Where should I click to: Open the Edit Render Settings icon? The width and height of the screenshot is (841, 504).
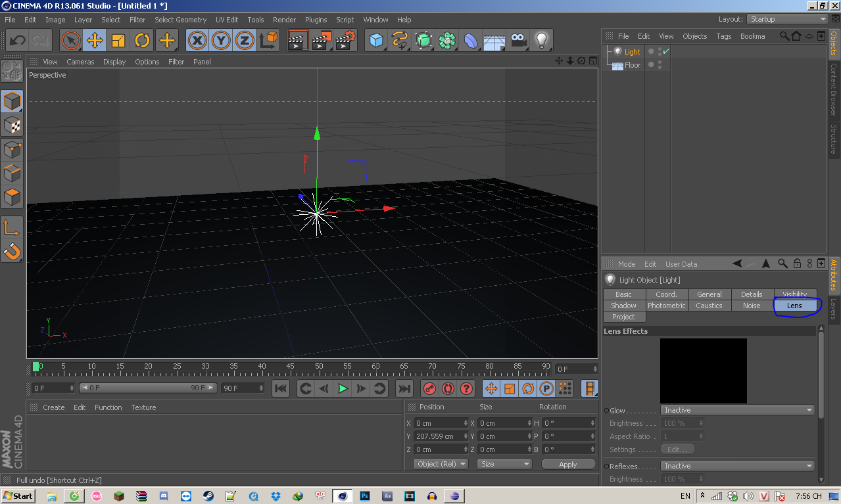(346, 41)
